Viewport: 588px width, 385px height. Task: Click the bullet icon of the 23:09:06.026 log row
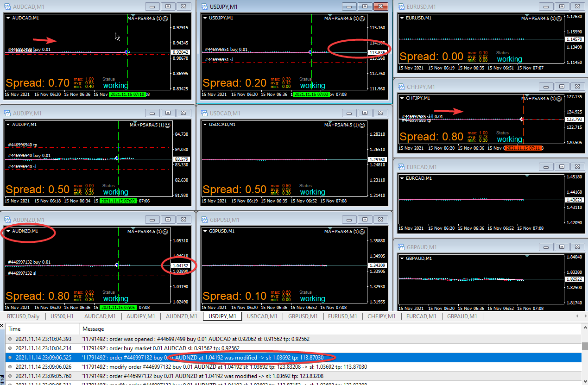click(10, 366)
